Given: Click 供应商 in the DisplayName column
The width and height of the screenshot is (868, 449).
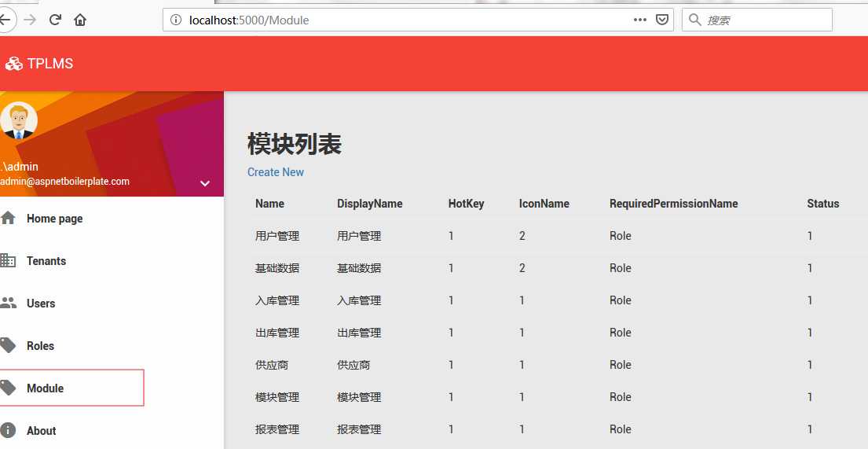Looking at the screenshot, I should (353, 365).
